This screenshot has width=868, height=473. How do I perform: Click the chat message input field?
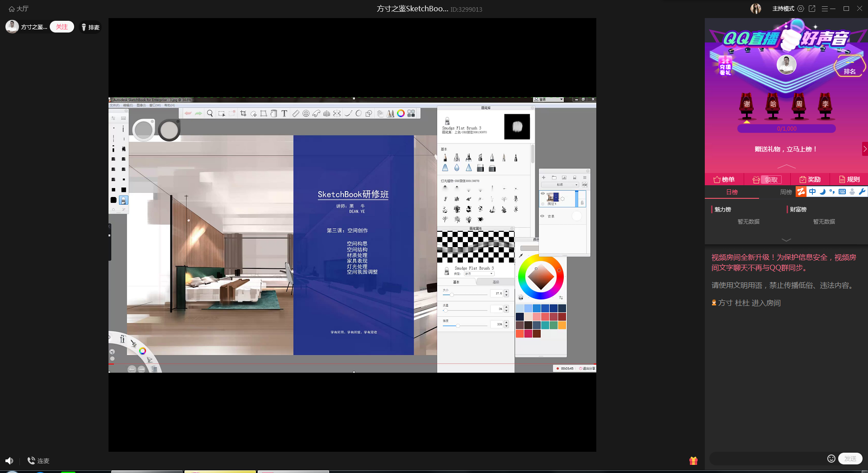tap(768, 459)
